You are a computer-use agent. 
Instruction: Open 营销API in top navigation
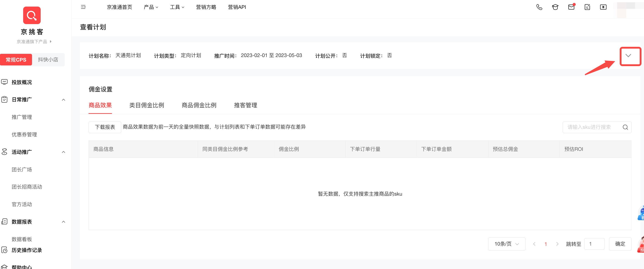[x=237, y=7]
